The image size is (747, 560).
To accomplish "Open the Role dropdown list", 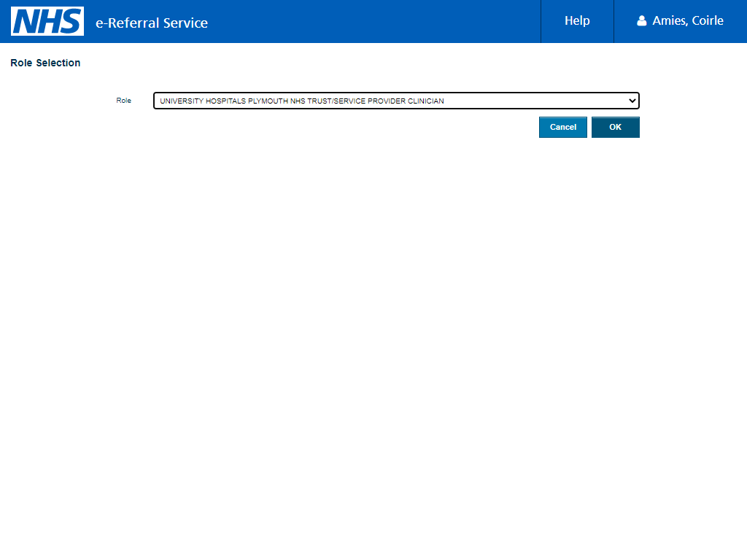I will point(396,101).
